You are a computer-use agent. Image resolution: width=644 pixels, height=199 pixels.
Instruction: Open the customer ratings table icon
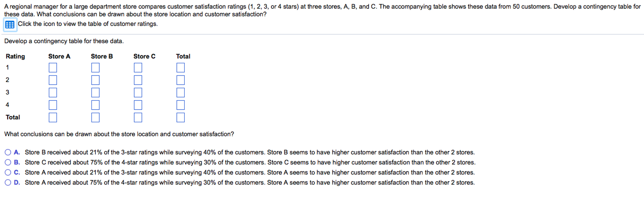click(x=10, y=24)
